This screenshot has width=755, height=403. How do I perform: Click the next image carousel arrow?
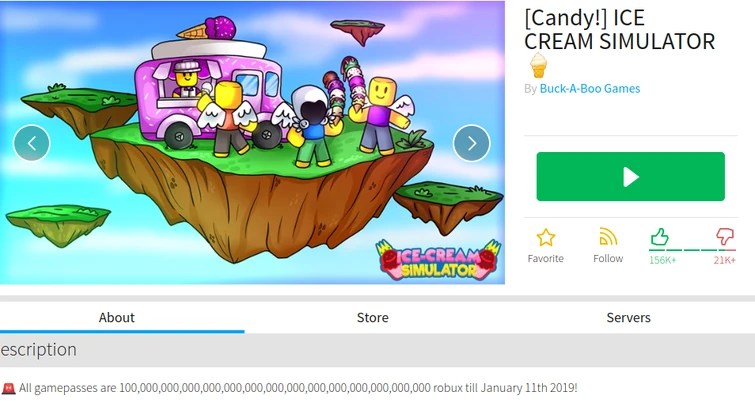(471, 143)
